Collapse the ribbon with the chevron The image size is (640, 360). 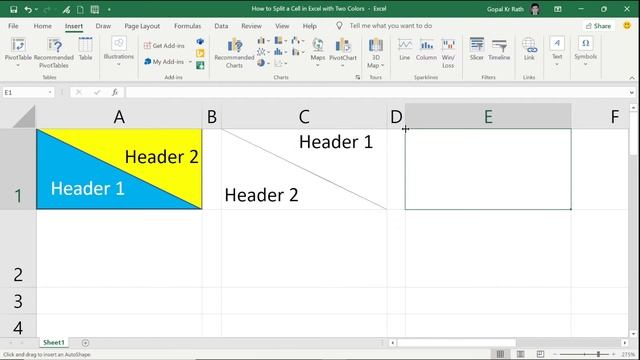point(632,78)
